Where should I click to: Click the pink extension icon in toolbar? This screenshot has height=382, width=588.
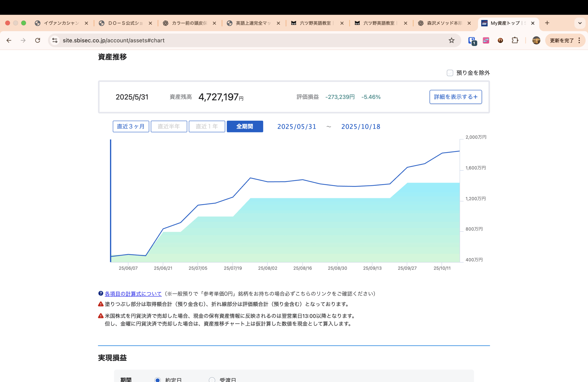[x=486, y=40]
